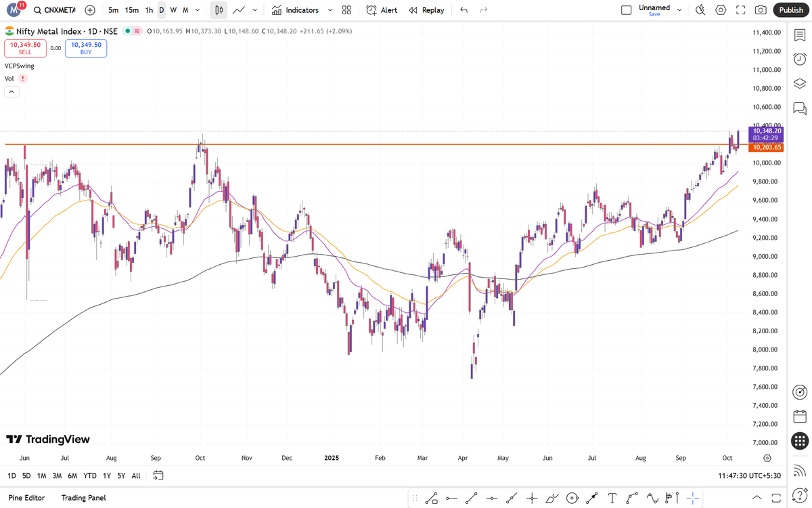
Task: Create an Alert from the top toolbar
Action: tap(382, 10)
